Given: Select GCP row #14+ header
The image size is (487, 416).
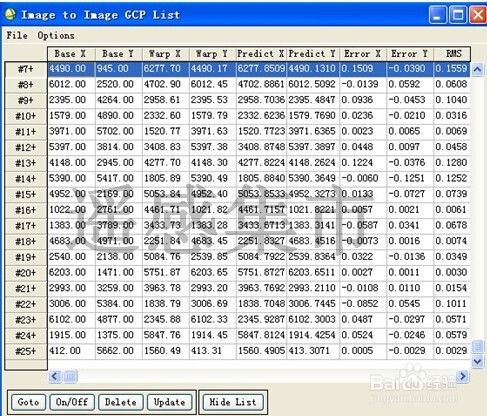Looking at the screenshot, I should [x=26, y=179].
